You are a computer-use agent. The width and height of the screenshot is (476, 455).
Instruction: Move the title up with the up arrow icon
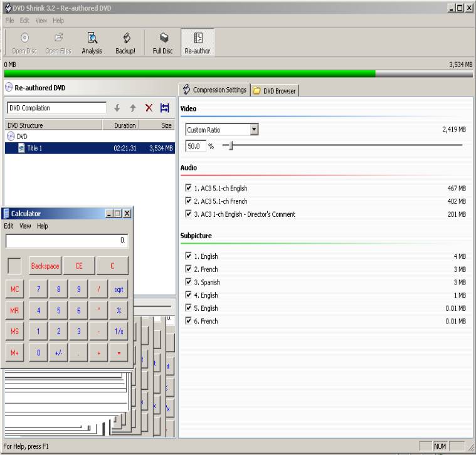133,108
